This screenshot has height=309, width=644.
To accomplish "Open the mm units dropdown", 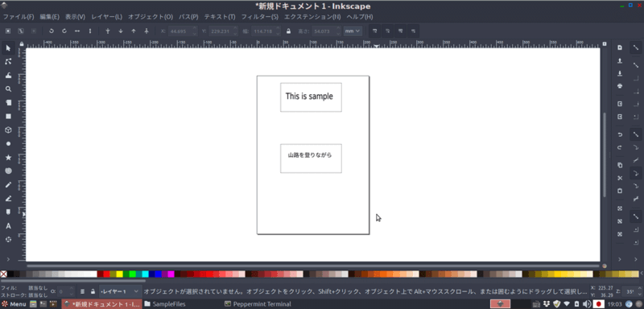I will click(x=353, y=31).
